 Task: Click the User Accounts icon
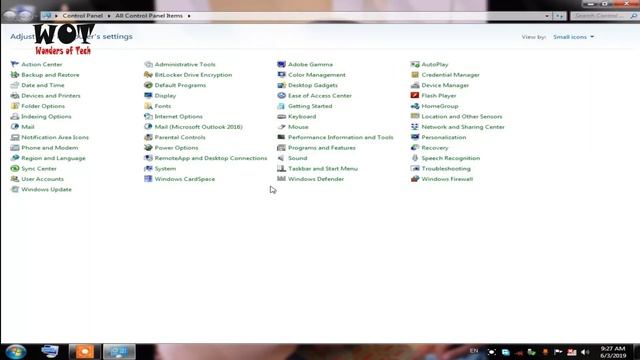pos(15,179)
